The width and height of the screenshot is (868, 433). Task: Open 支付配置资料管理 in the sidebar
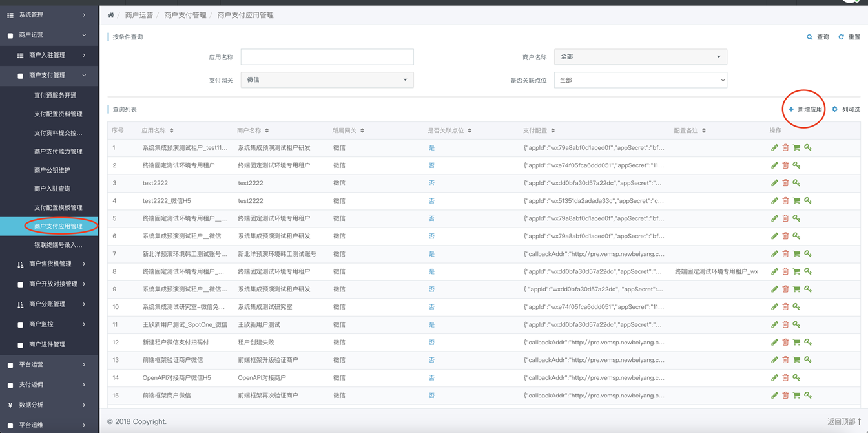[x=58, y=114]
